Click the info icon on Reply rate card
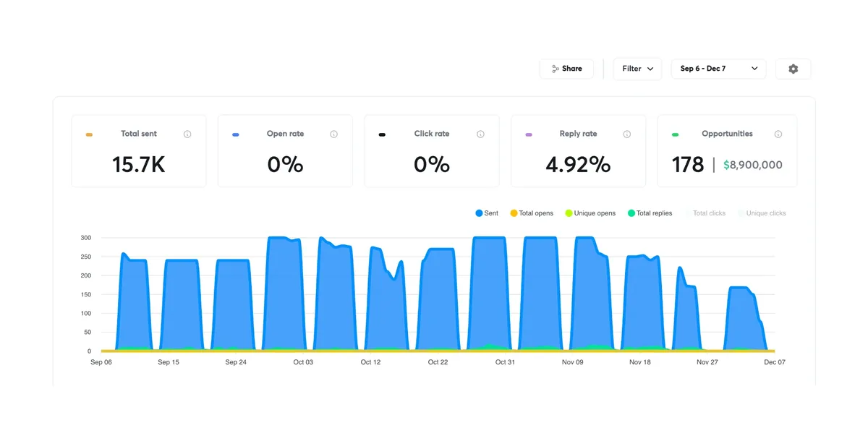This screenshot has width=868, height=433. click(x=627, y=134)
